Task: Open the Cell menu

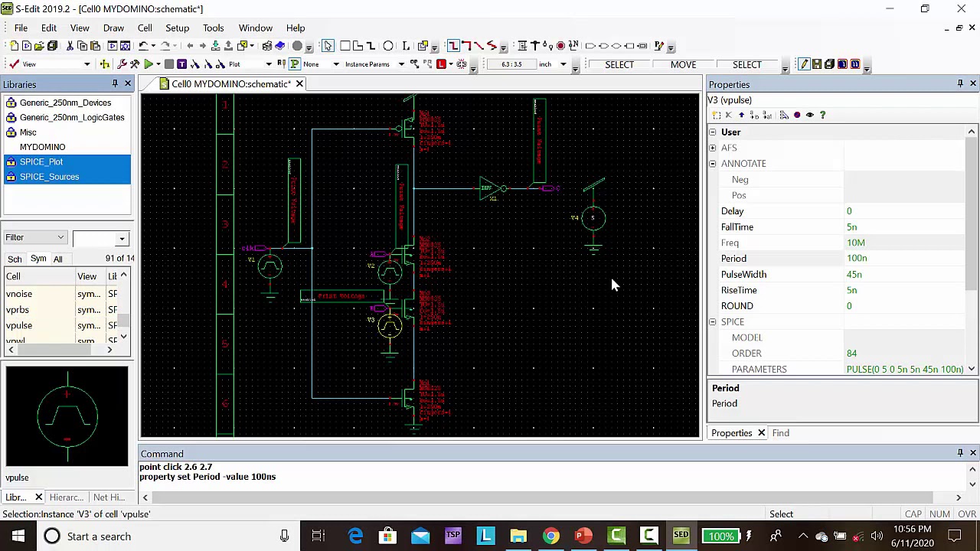Action: [x=145, y=28]
